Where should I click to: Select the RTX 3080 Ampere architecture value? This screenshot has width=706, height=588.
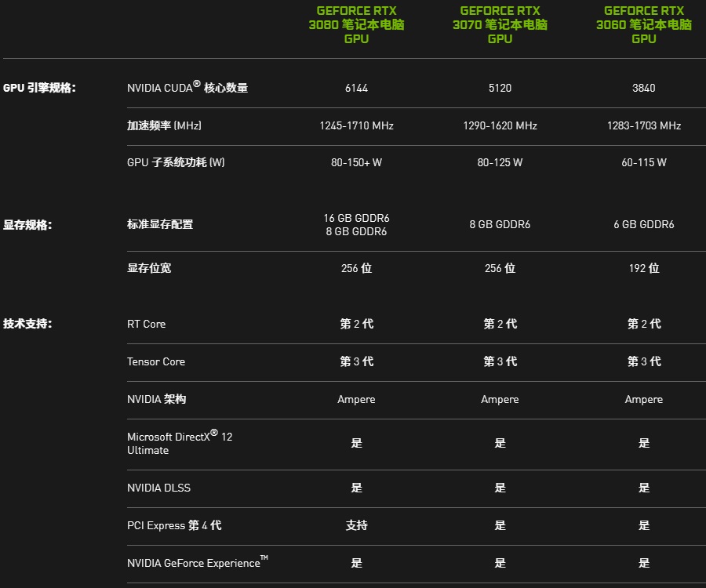click(x=356, y=400)
